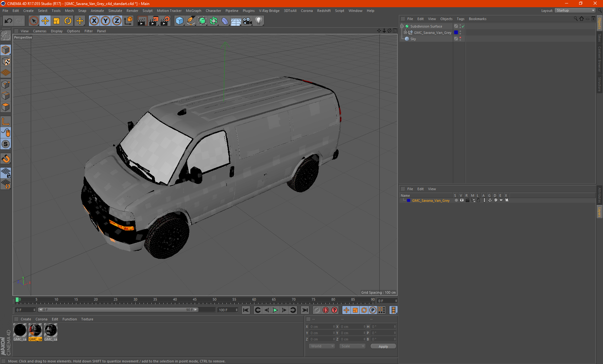The width and height of the screenshot is (603, 364).
Task: Open Render Settings icon
Action: 165,21
